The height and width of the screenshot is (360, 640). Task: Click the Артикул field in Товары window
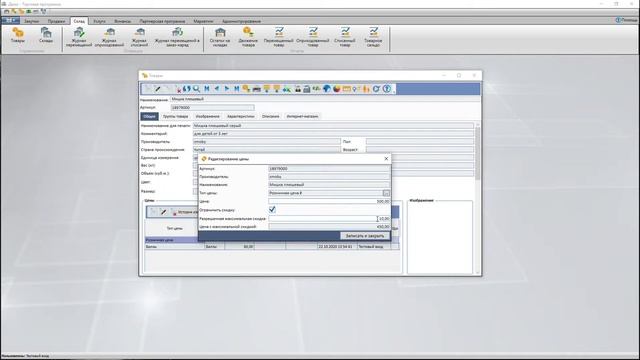click(212, 107)
